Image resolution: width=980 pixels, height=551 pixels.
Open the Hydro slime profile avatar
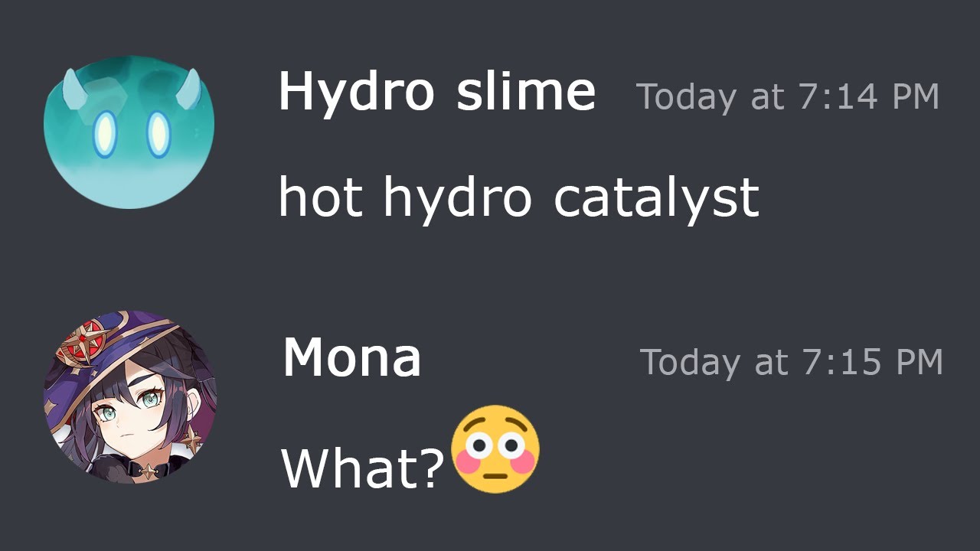click(x=129, y=132)
